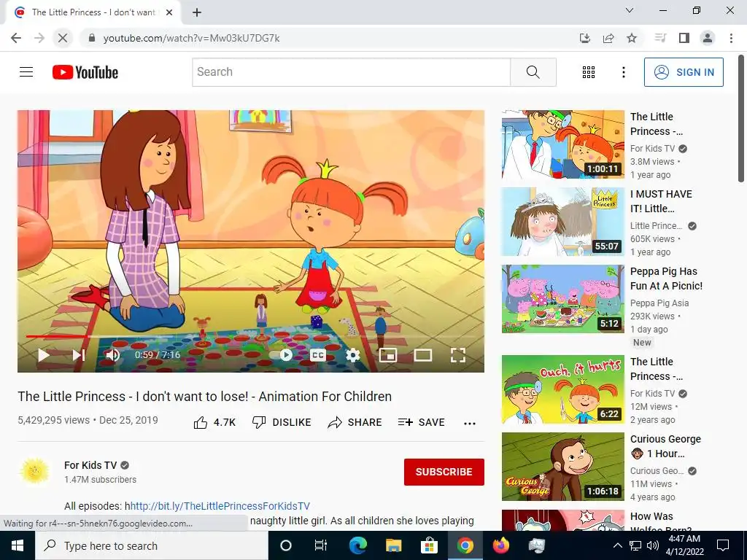Toggle the Chrome side panel
Viewport: 747px width, 560px height.
coord(684,38)
